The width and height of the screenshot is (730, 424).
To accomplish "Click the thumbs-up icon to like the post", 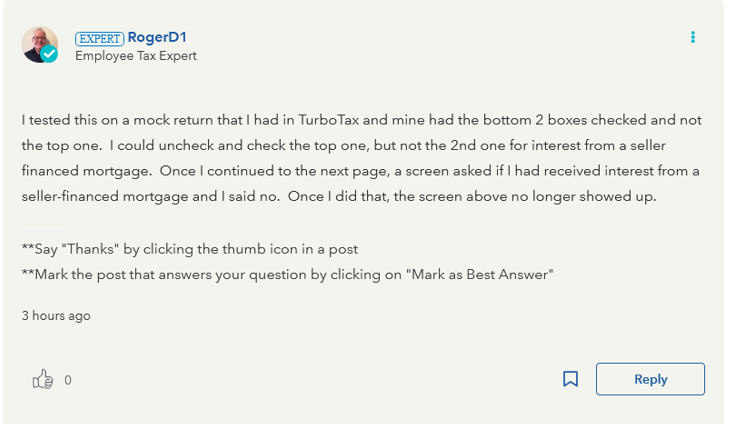I will [42, 379].
